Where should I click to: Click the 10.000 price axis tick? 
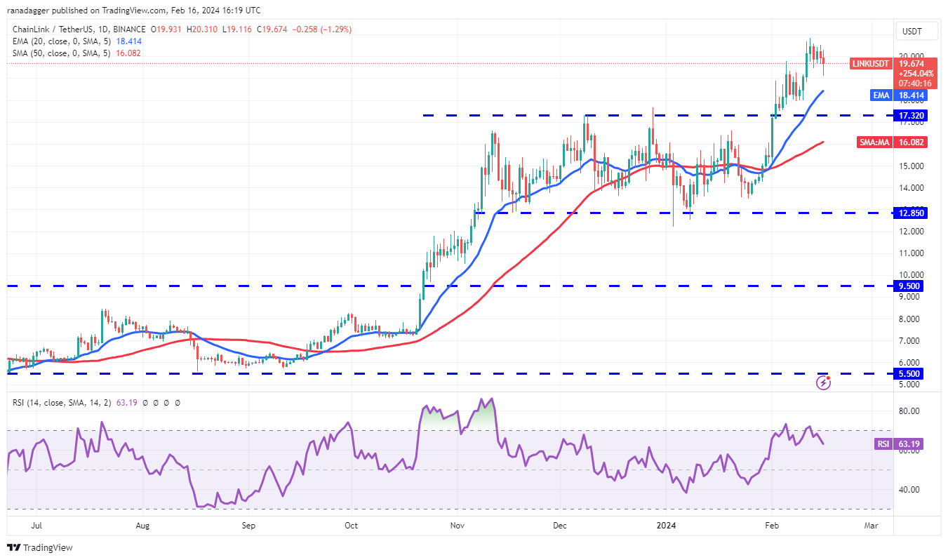tap(913, 275)
